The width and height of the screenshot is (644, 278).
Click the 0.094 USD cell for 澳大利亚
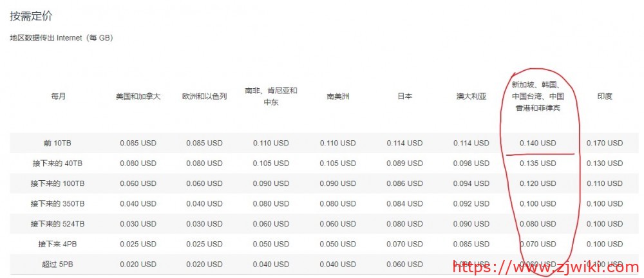click(471, 183)
